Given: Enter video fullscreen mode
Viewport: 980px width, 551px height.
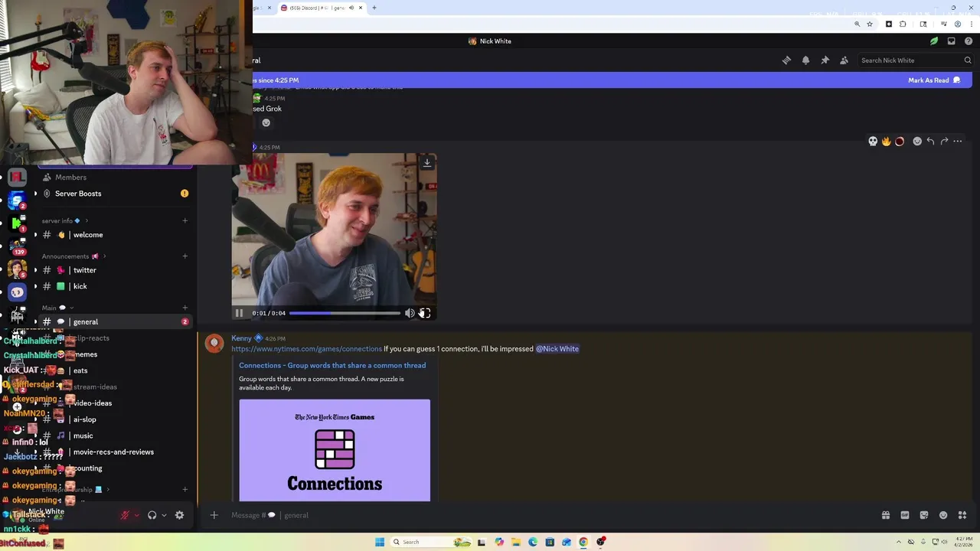Looking at the screenshot, I should click(x=426, y=313).
